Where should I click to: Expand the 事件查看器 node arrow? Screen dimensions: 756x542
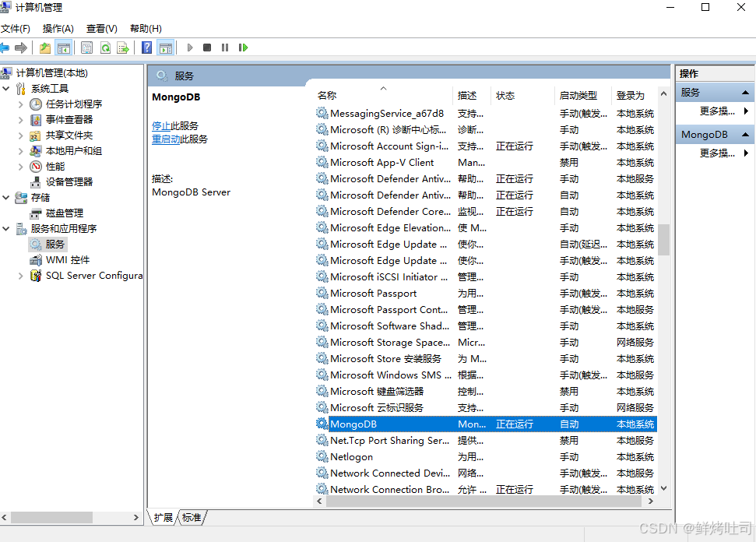pyautogui.click(x=21, y=120)
